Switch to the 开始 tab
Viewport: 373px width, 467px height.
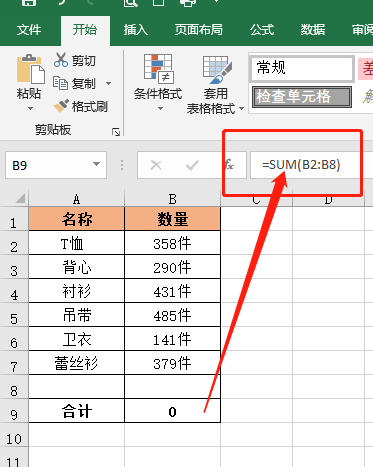[x=85, y=30]
